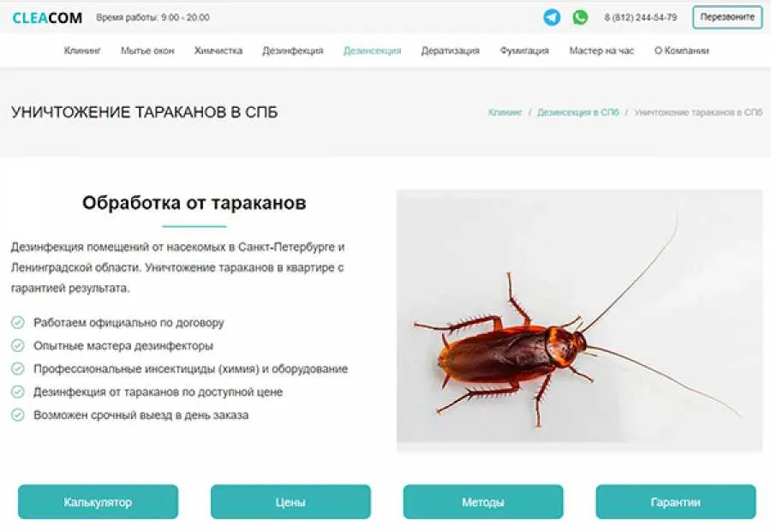Screen dimensions: 771x532
Task: Click the CLEACOM logo
Action: point(47,18)
